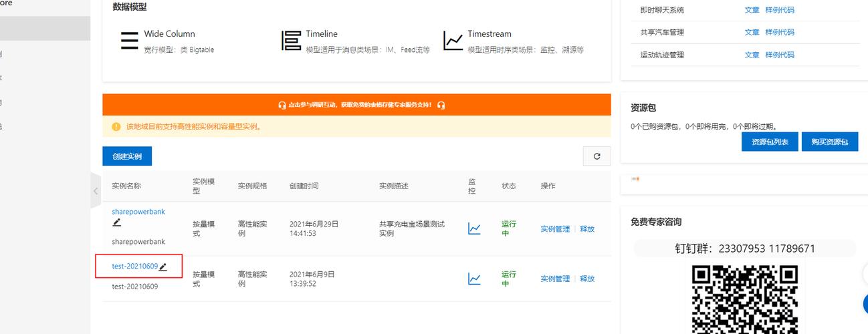Viewport: 868px width, 334px height.
Task: Click the left headset icon on banner
Action: pyautogui.click(x=282, y=106)
